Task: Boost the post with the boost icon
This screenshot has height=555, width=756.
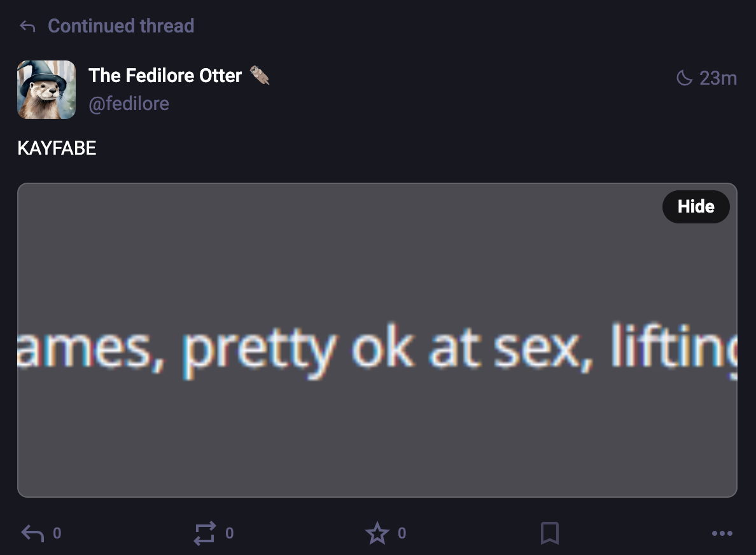Action: point(205,533)
